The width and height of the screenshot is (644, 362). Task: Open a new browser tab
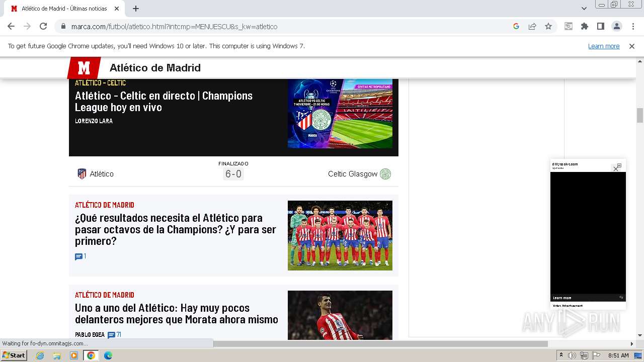136,9
